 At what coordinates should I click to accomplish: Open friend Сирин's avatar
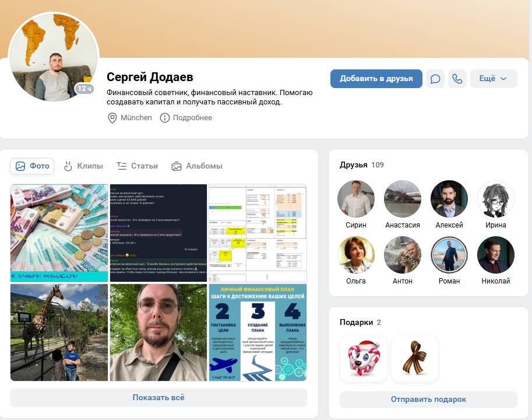pyautogui.click(x=356, y=199)
